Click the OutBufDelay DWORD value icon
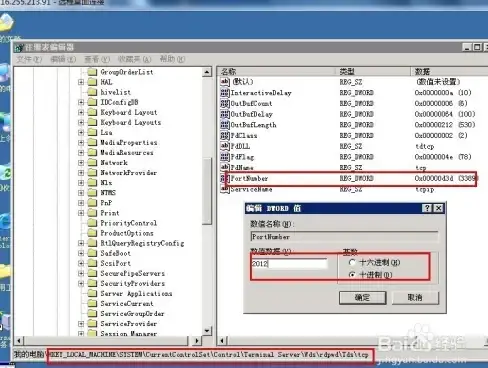This screenshot has height=368, width=488. (x=225, y=114)
